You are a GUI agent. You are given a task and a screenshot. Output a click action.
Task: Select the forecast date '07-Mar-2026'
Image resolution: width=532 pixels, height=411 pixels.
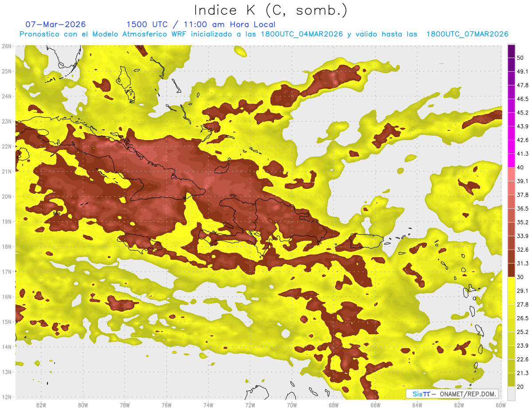click(56, 24)
